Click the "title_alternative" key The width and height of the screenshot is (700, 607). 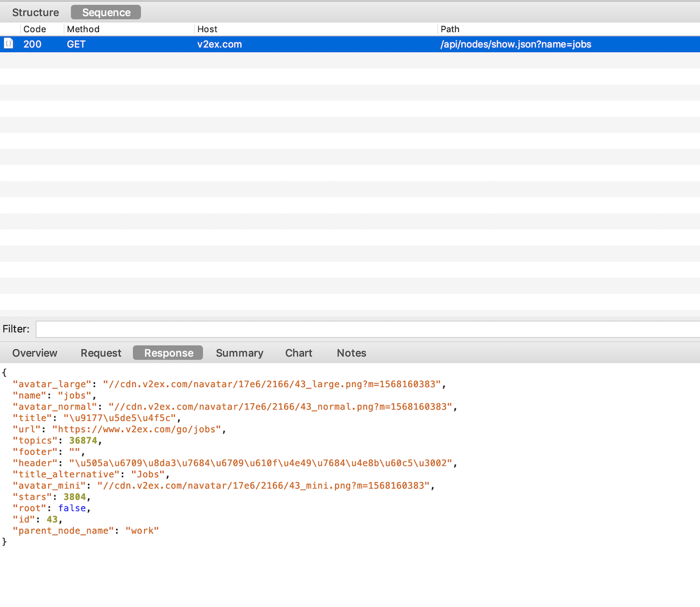coord(67,474)
